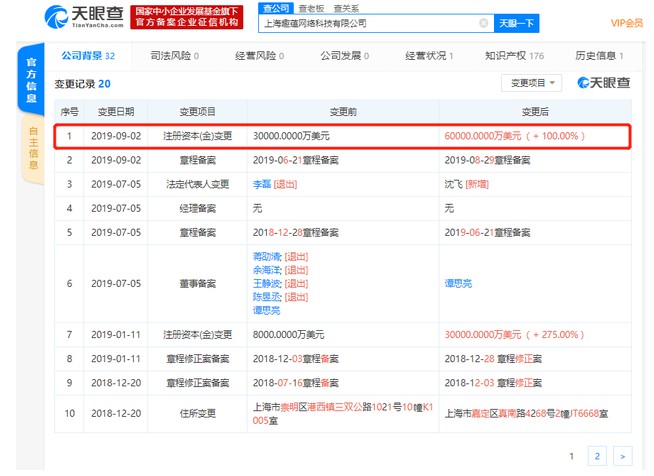The width and height of the screenshot is (654, 476).
Task: Open 王静波 person link in row 6
Action: click(267, 283)
